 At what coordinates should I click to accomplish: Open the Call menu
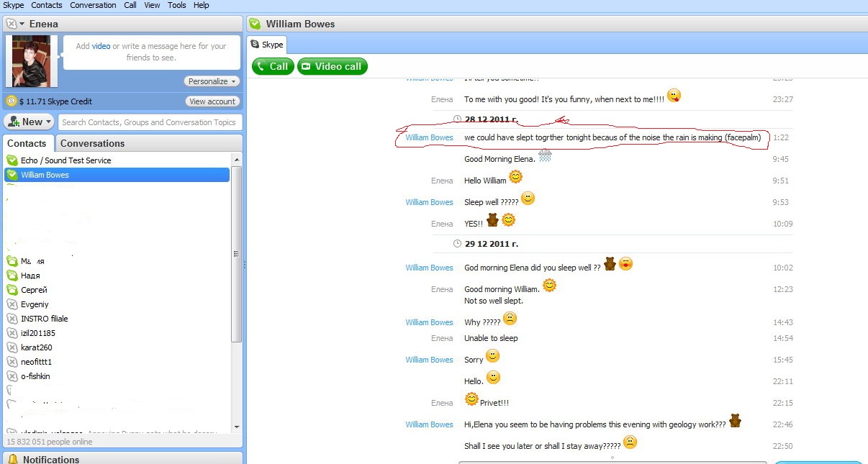click(x=130, y=5)
